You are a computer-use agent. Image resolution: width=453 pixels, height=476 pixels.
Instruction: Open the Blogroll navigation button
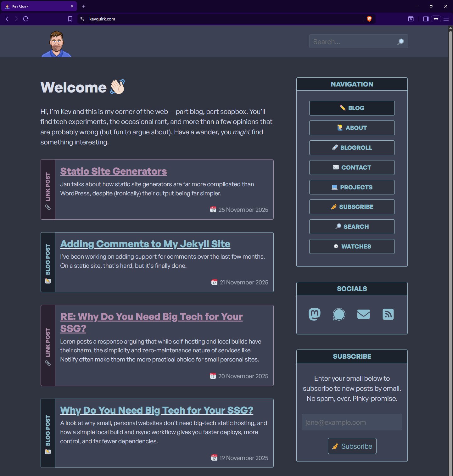pyautogui.click(x=352, y=148)
